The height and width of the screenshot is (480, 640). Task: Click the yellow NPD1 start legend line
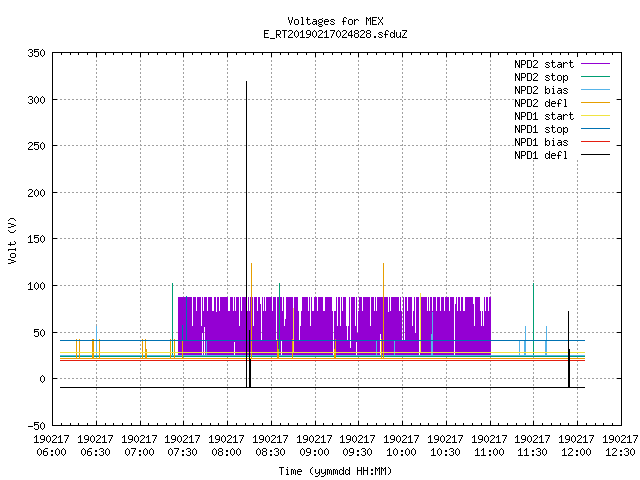(x=595, y=116)
